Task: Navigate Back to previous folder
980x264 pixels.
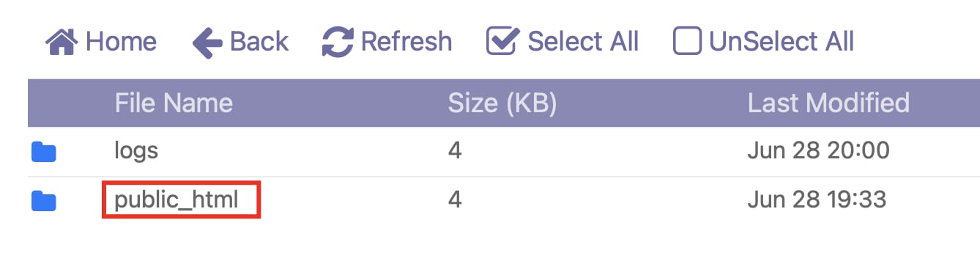Action: pos(241,42)
